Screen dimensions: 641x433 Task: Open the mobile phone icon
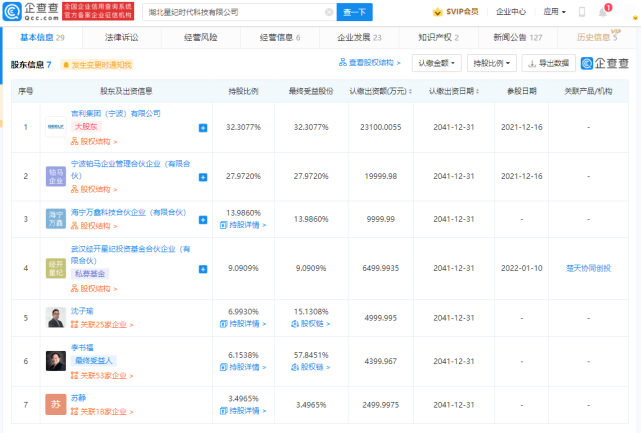point(582,12)
